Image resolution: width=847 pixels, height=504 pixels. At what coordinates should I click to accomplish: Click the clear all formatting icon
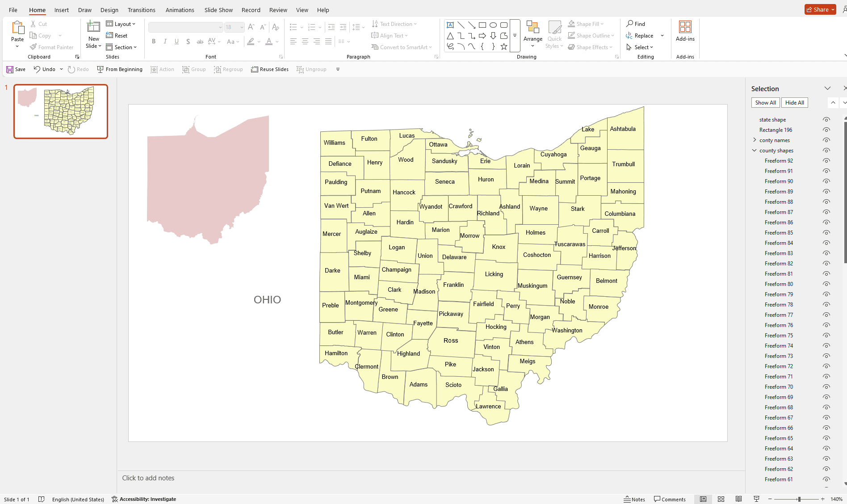pyautogui.click(x=276, y=27)
